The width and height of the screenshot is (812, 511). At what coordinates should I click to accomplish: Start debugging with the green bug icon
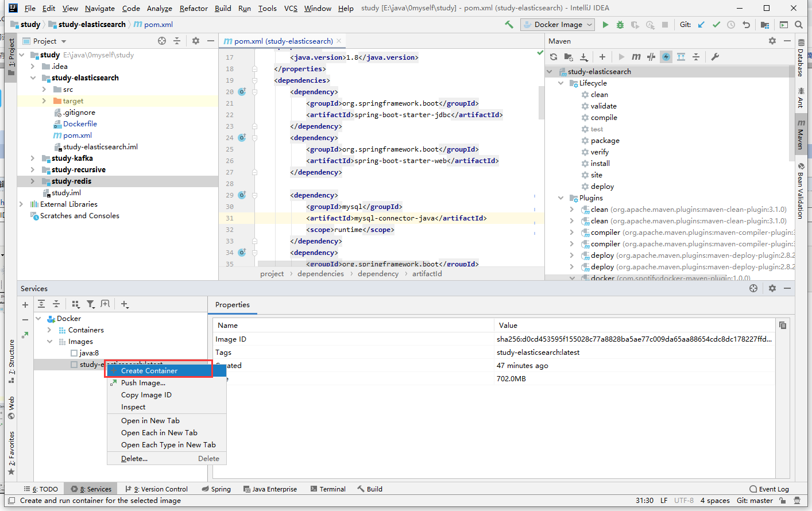point(620,25)
